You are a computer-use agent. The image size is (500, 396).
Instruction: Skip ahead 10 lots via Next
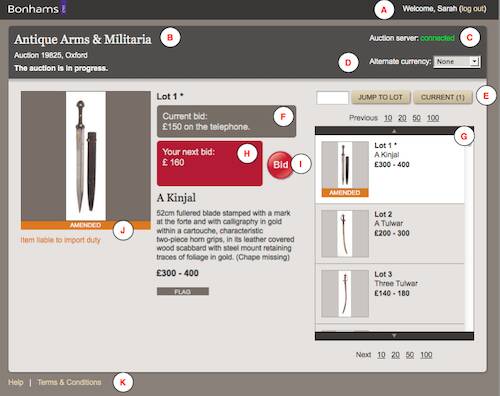click(x=381, y=355)
